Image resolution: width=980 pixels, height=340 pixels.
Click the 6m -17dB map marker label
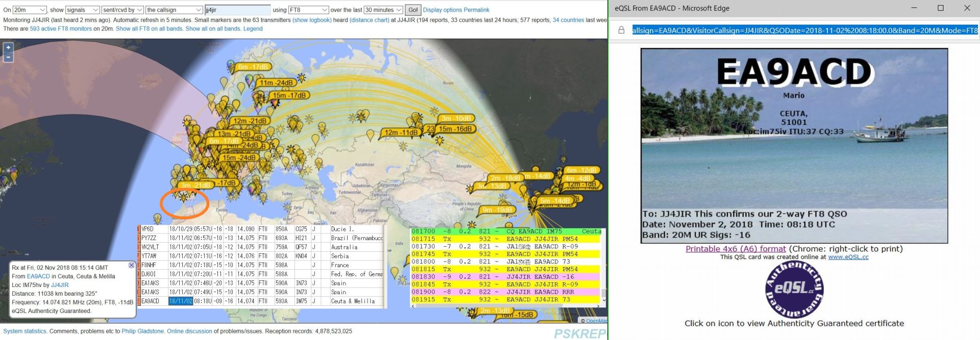[x=253, y=67]
